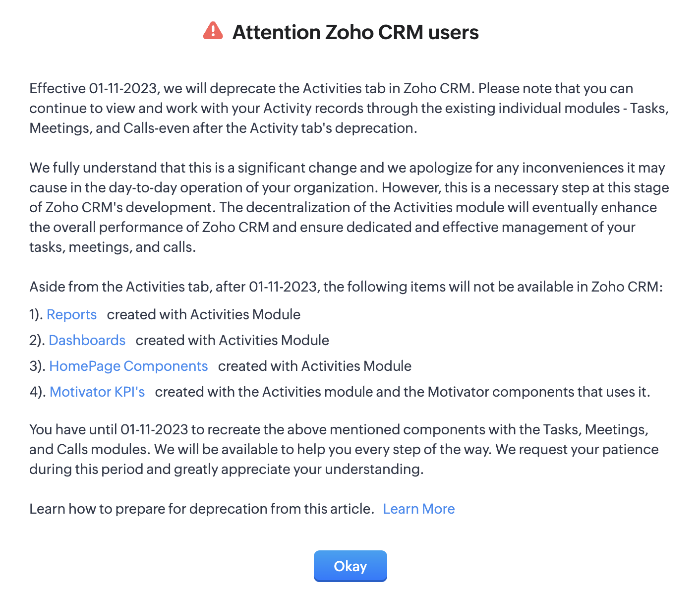Click "created with Activities Module" text beside Reports

click(204, 314)
